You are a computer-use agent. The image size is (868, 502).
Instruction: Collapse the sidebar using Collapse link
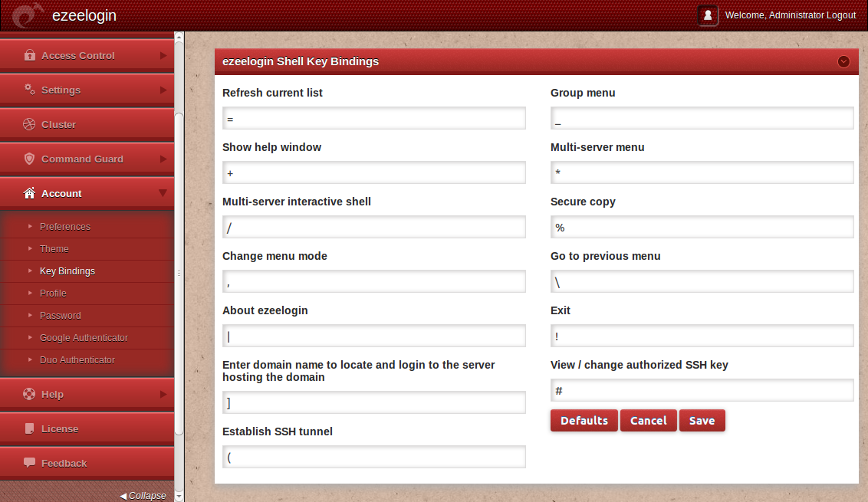click(x=143, y=495)
